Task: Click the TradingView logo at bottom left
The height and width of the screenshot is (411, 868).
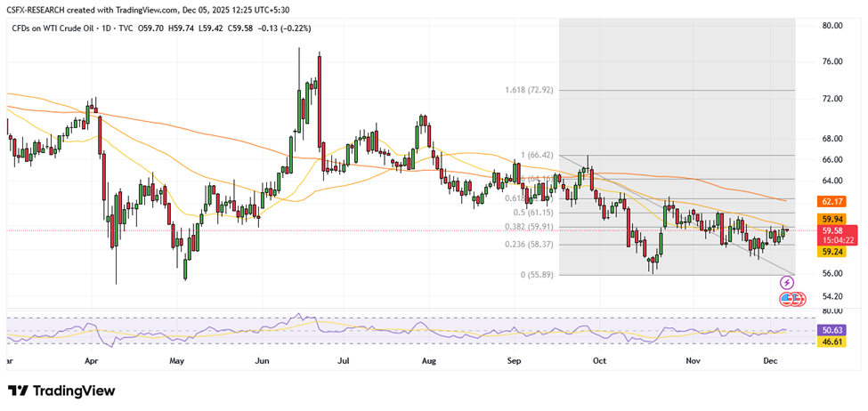Action: [61, 391]
